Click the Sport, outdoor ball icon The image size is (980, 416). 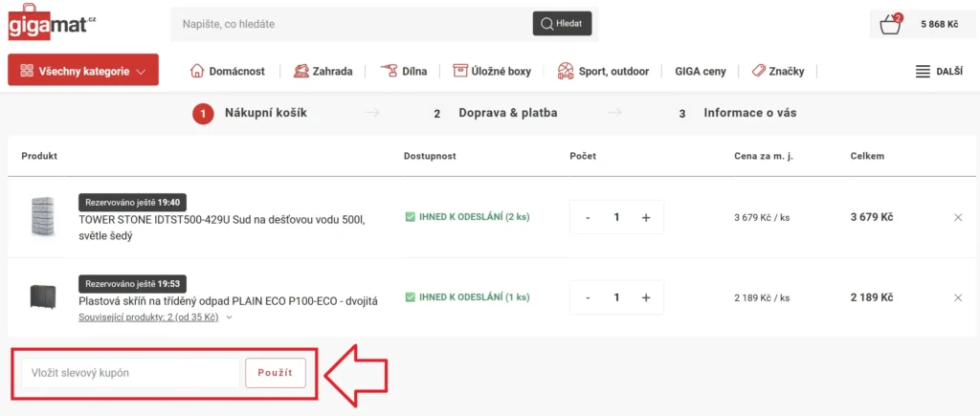click(565, 71)
